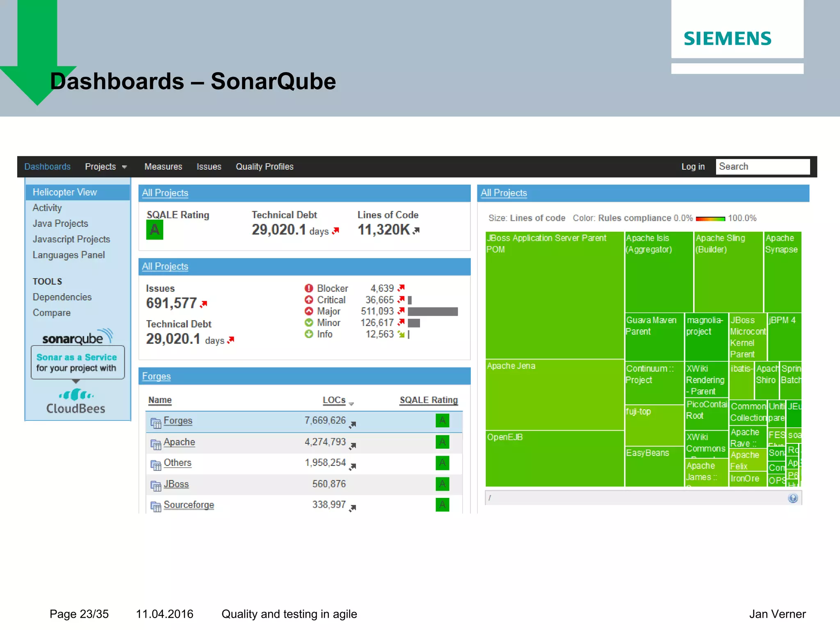Click the A rating badge in JBoss row
Image resolution: width=840 pixels, height=630 pixels.
pyautogui.click(x=443, y=484)
